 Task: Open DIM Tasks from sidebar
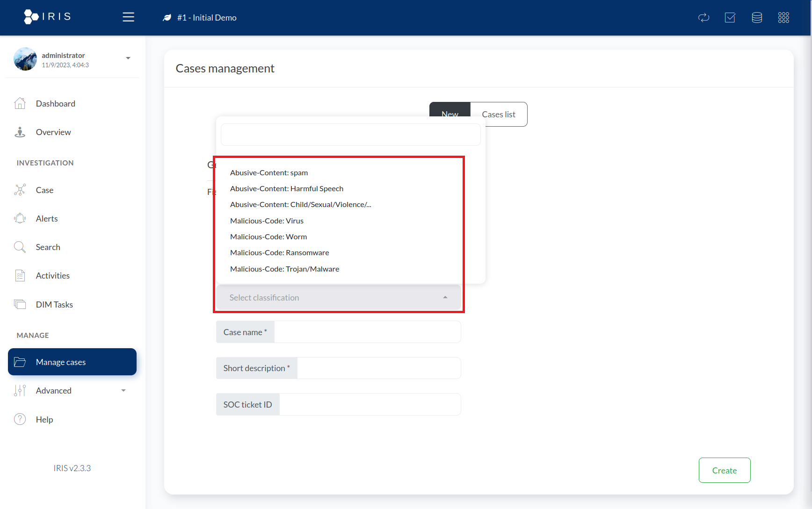(54, 305)
